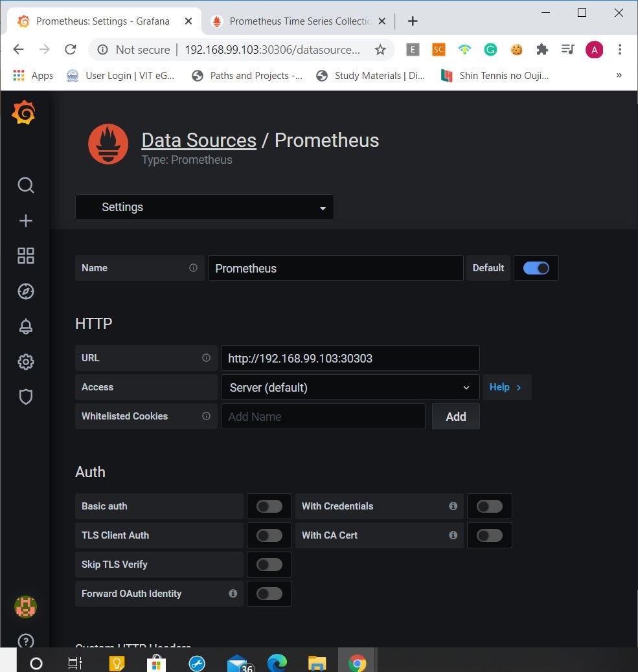The image size is (638, 672).
Task: Open the Grafana home logo
Action: coord(23,112)
